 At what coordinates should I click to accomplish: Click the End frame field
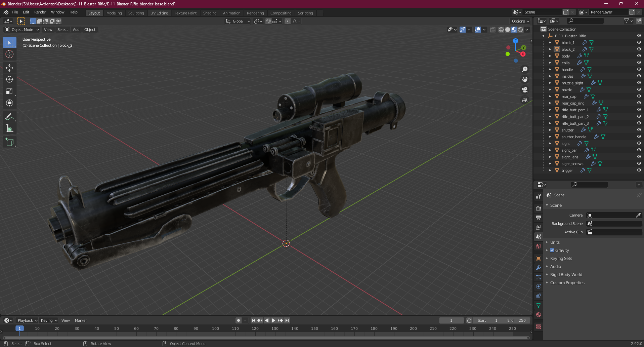click(516, 320)
